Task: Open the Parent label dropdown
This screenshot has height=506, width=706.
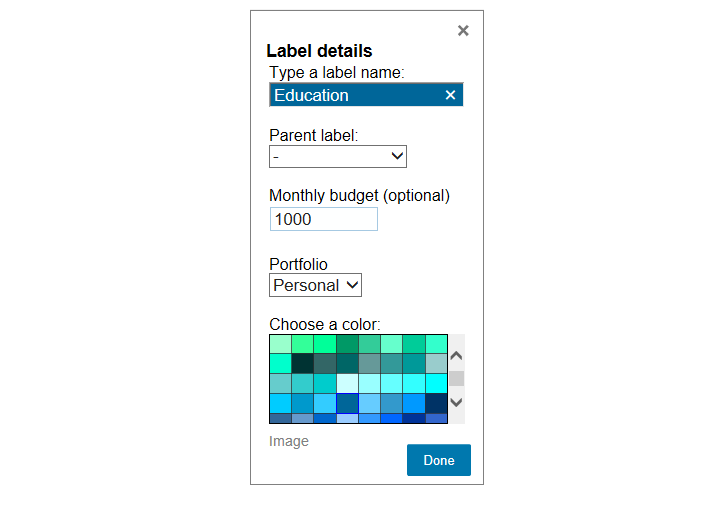Action: coord(338,156)
